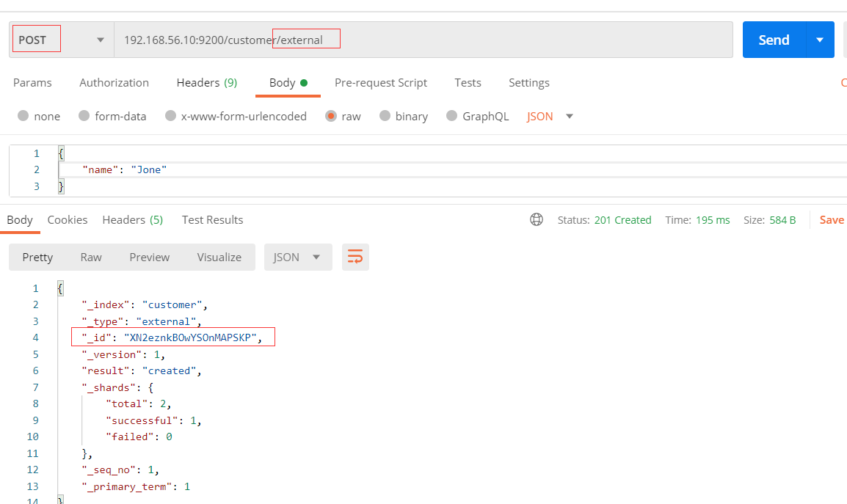Switch to Raw response view

click(x=91, y=257)
